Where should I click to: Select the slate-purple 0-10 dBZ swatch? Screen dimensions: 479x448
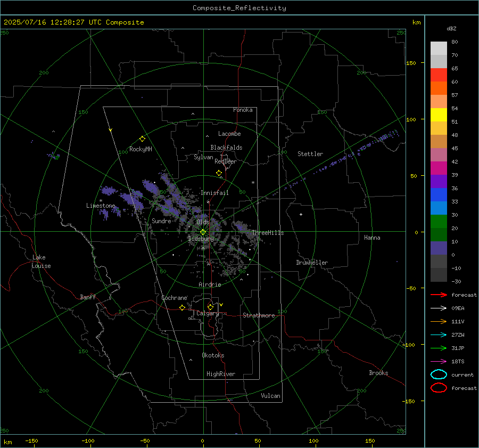(439, 248)
